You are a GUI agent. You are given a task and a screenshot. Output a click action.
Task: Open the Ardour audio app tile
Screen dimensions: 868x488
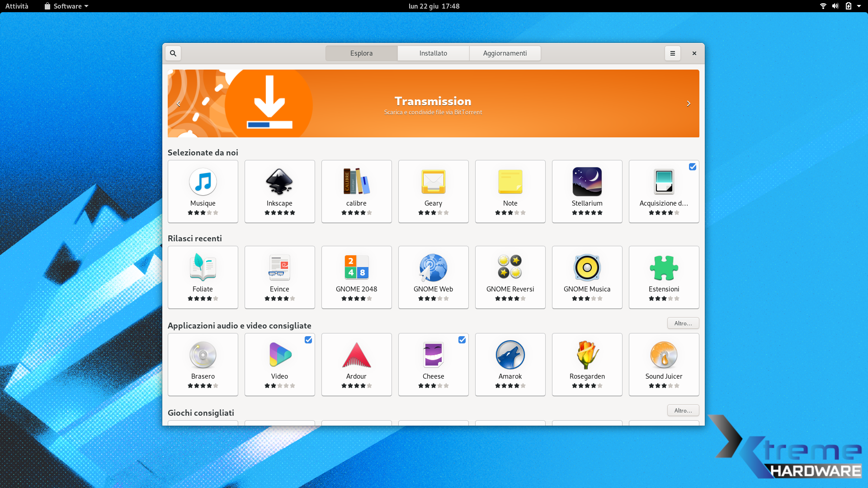click(x=356, y=364)
